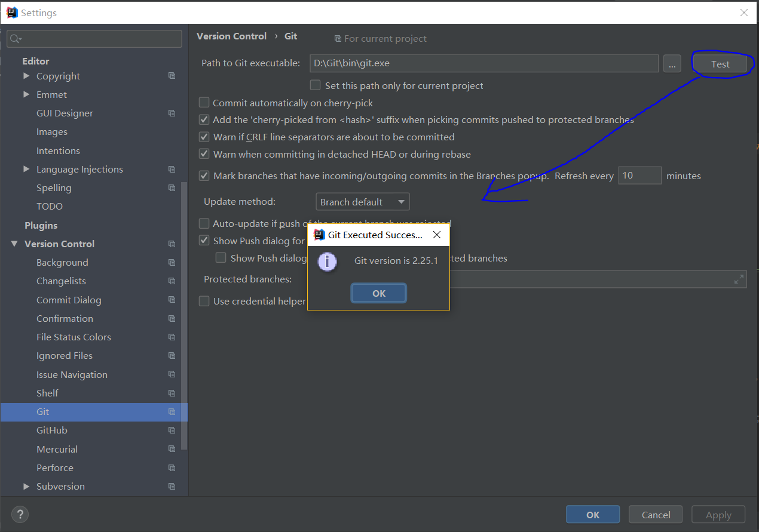
Task: Click the info icon in Git version dialog
Action: [327, 261]
